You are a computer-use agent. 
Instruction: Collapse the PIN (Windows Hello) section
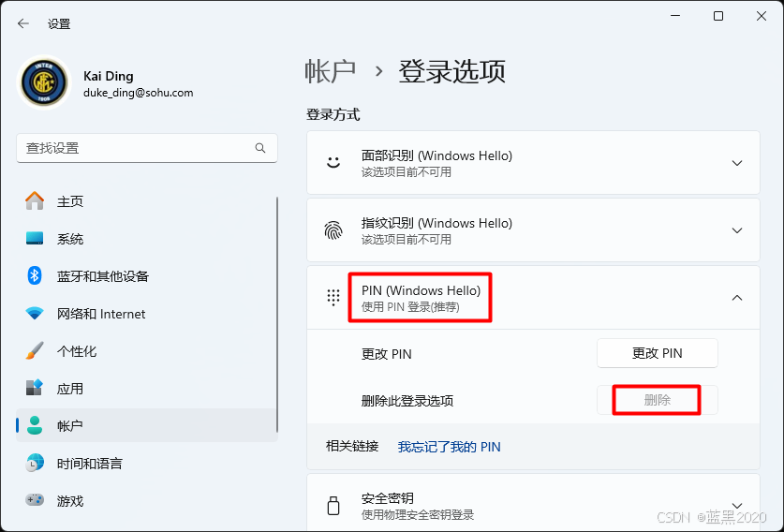click(736, 298)
